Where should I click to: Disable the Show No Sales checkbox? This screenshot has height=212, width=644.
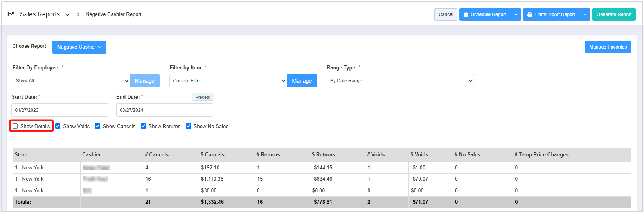click(x=189, y=126)
